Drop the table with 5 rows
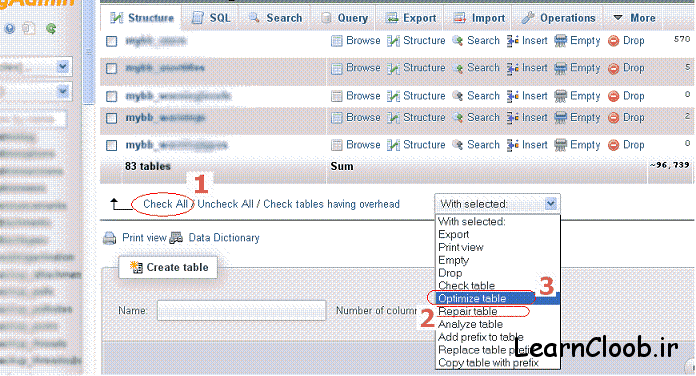 click(x=626, y=68)
